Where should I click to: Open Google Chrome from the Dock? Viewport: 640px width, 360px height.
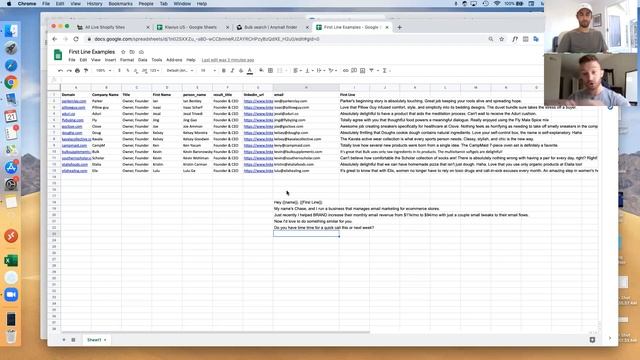click(11, 82)
